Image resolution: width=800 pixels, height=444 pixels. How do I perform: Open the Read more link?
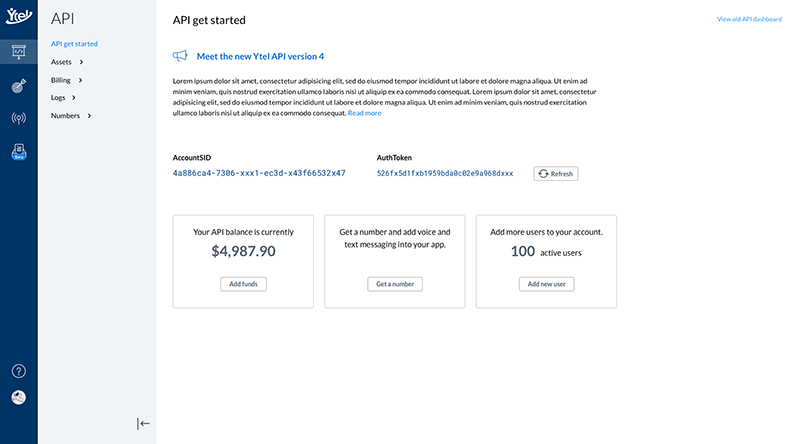click(364, 113)
